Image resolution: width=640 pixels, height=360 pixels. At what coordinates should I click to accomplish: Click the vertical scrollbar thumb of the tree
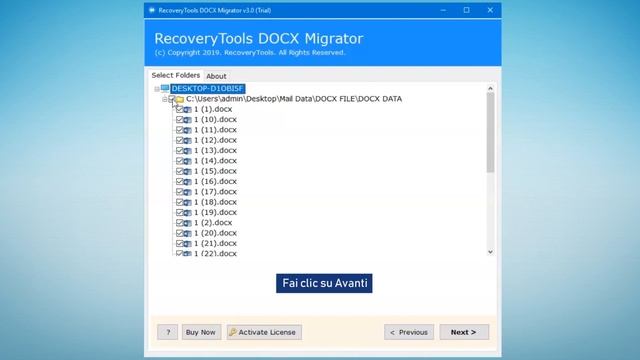pyautogui.click(x=490, y=133)
